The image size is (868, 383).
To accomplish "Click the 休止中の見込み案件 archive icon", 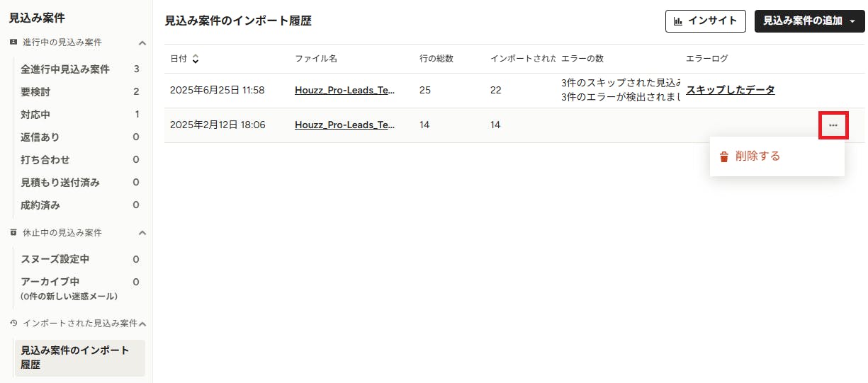I will (x=13, y=232).
